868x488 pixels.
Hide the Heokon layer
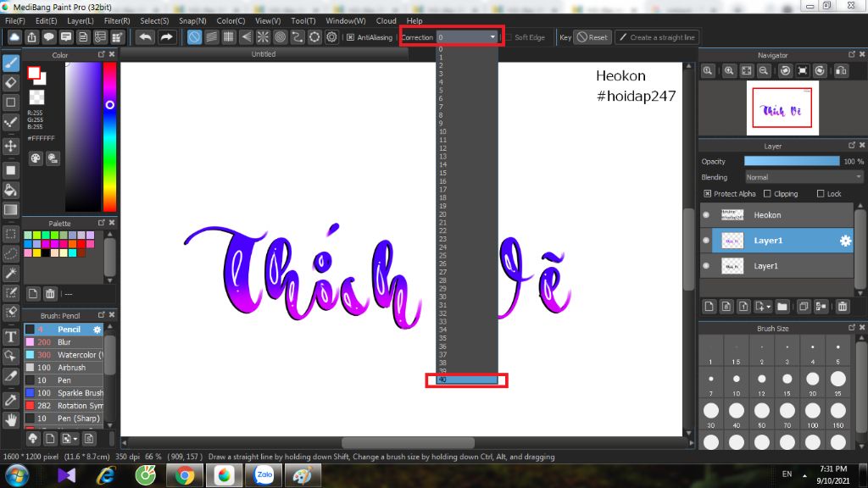[706, 214]
